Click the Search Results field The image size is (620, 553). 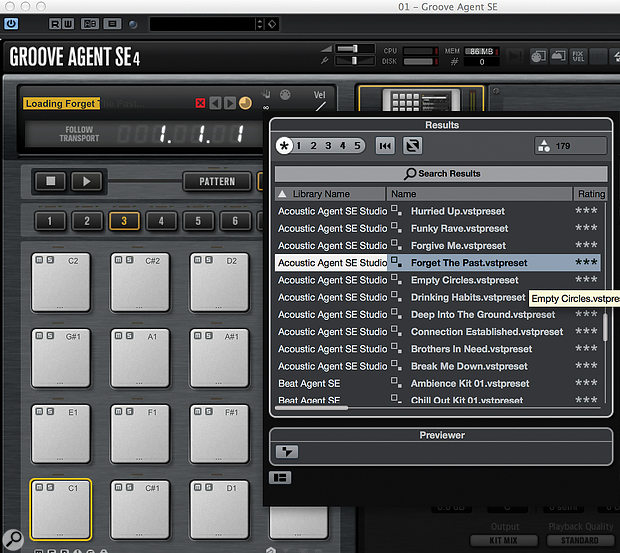pyautogui.click(x=441, y=174)
